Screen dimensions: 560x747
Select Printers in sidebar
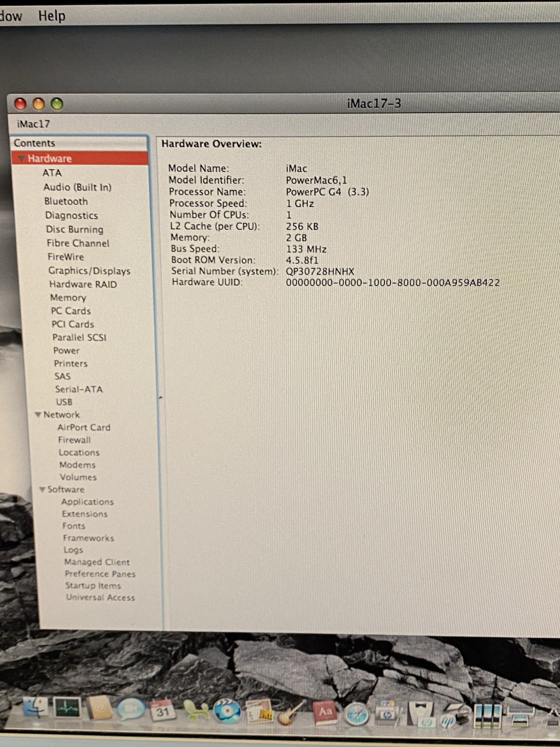70,363
